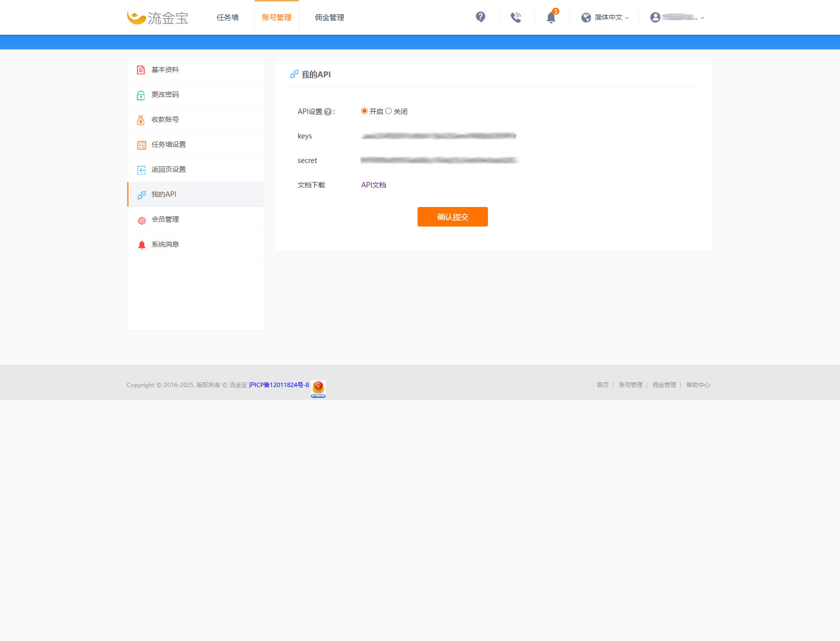Click the API设置 help tooltip icon
Screen dimensions: 840x641
[x=328, y=112]
